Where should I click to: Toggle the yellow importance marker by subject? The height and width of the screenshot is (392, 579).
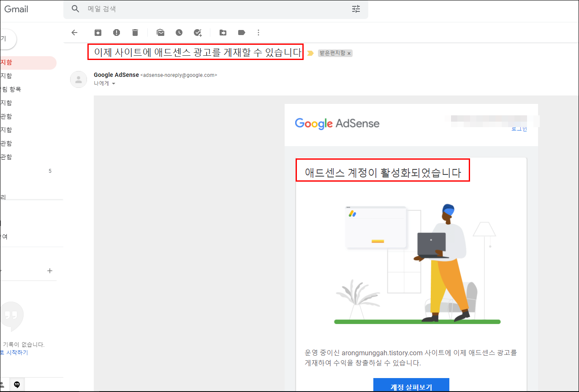tap(310, 53)
